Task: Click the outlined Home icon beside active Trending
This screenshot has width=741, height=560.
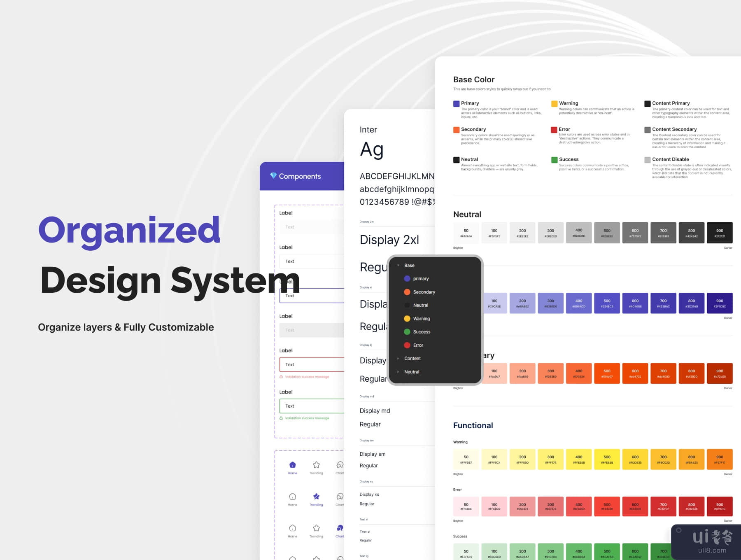Action: pyautogui.click(x=292, y=497)
